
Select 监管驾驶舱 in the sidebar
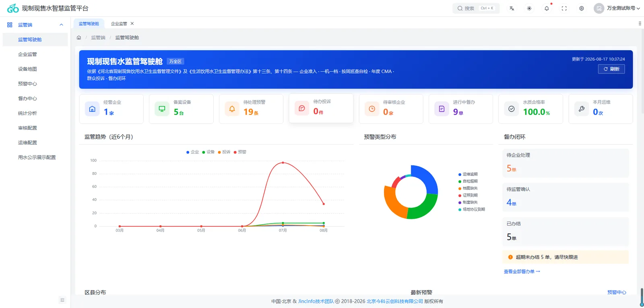(x=35, y=39)
